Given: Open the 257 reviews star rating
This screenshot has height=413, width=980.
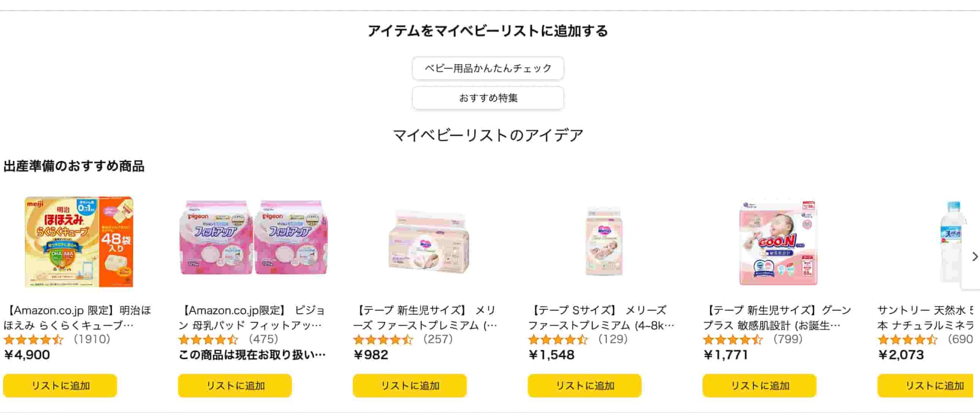Looking at the screenshot, I should coord(383,339).
